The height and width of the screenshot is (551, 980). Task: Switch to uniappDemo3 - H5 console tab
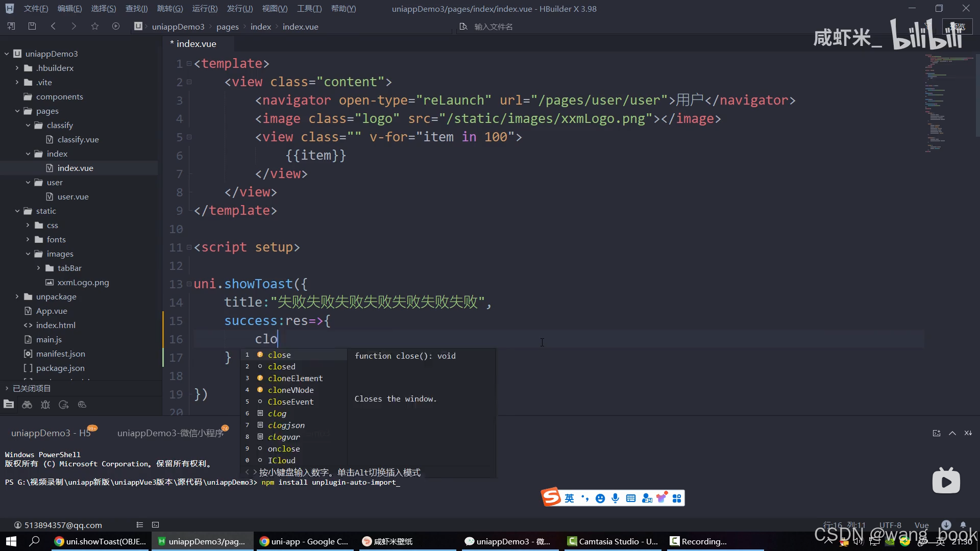(51, 433)
